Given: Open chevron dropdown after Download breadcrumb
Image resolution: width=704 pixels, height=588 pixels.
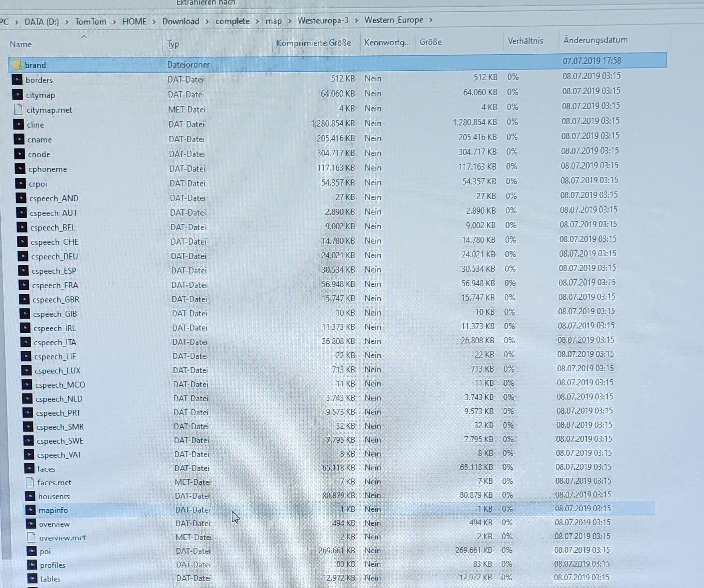Looking at the screenshot, I should (x=207, y=21).
